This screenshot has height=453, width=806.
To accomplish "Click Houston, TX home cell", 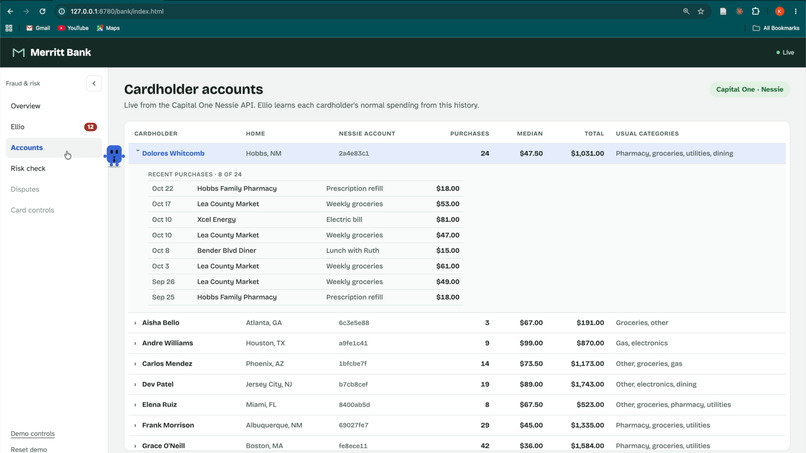I will click(265, 343).
